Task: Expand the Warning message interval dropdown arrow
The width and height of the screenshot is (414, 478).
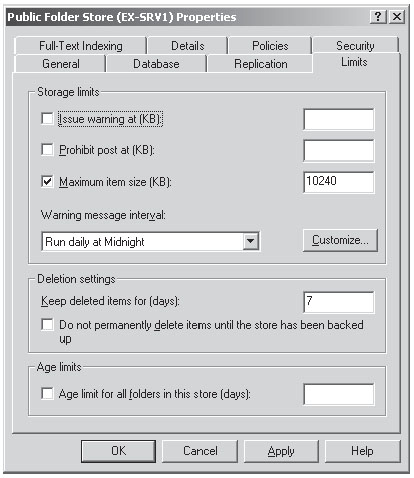Action: coord(251,241)
